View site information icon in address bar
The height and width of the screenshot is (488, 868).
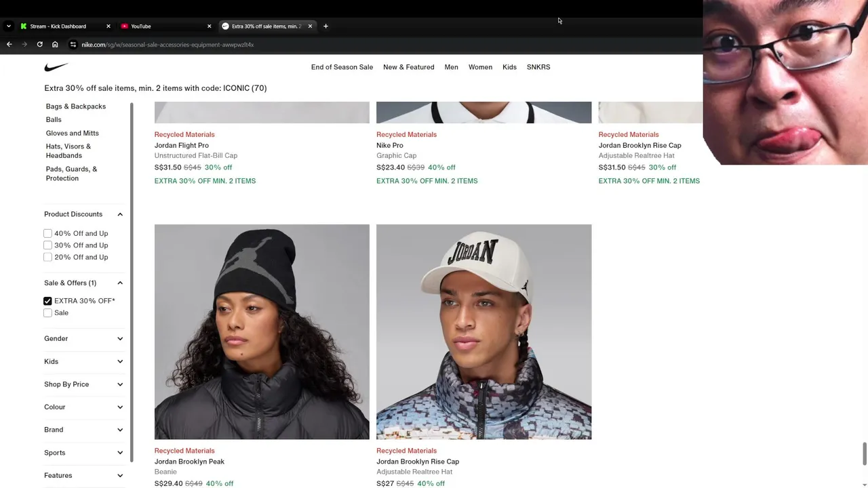pyautogui.click(x=73, y=45)
